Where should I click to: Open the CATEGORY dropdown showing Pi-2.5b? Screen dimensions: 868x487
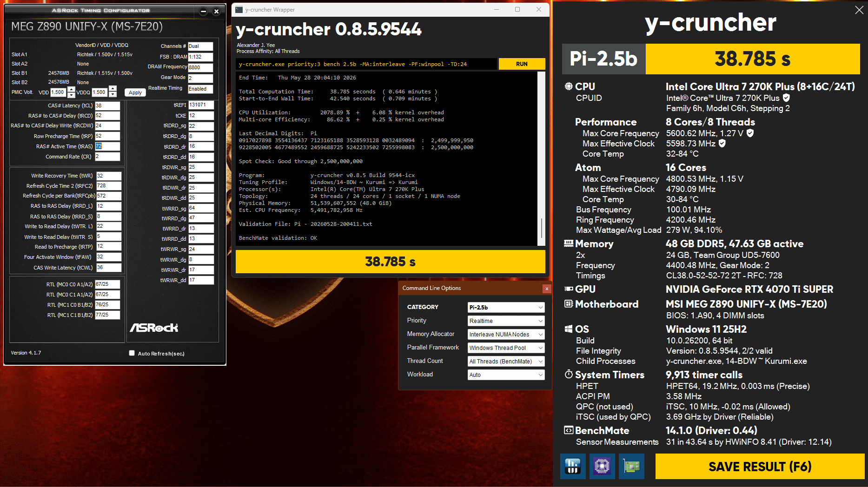(506, 308)
